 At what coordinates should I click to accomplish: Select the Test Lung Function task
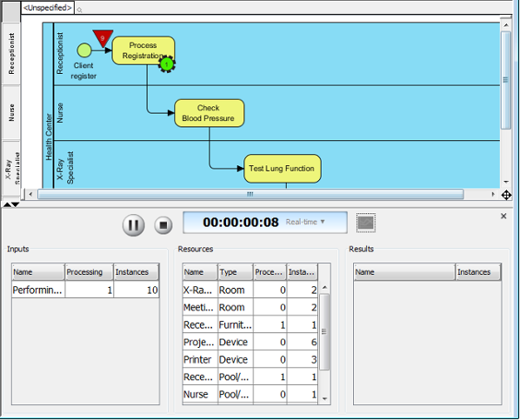(283, 169)
